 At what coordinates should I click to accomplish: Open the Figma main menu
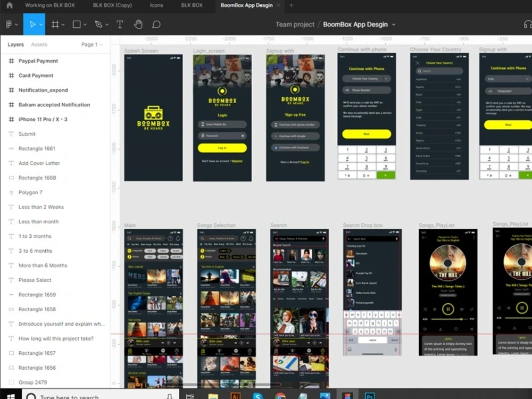point(10,24)
